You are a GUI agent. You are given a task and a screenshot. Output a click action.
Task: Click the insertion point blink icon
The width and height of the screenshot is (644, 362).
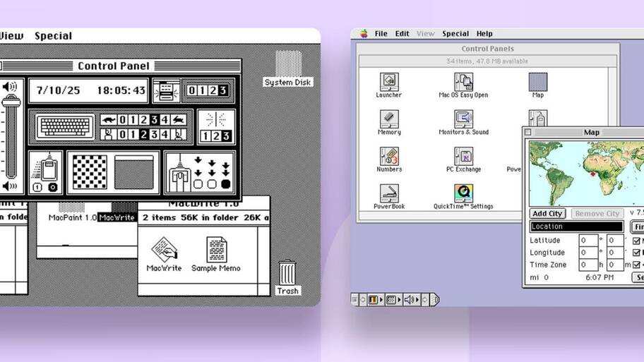[216, 120]
